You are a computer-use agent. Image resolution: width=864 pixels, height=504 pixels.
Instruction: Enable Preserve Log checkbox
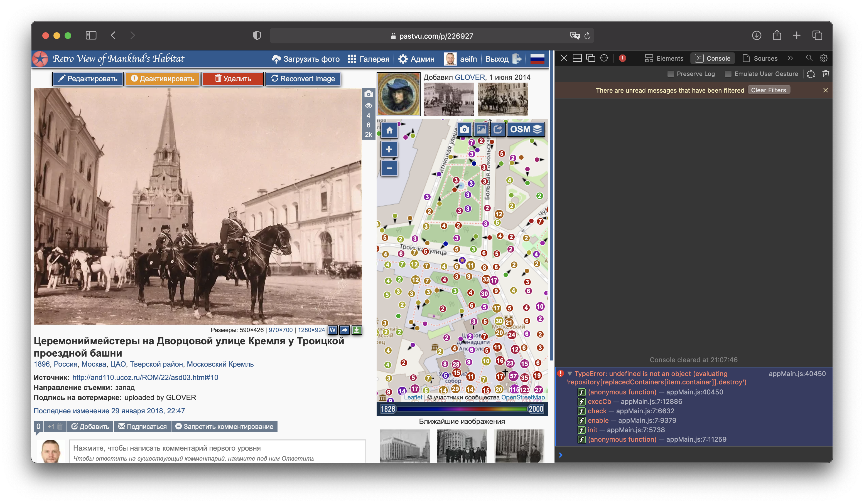pyautogui.click(x=671, y=74)
